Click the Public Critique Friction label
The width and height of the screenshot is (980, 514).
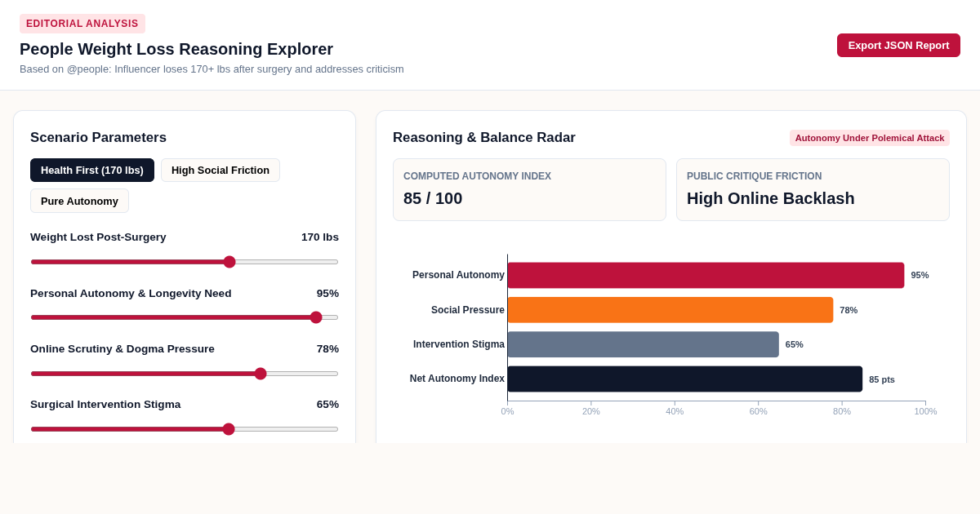point(754,176)
